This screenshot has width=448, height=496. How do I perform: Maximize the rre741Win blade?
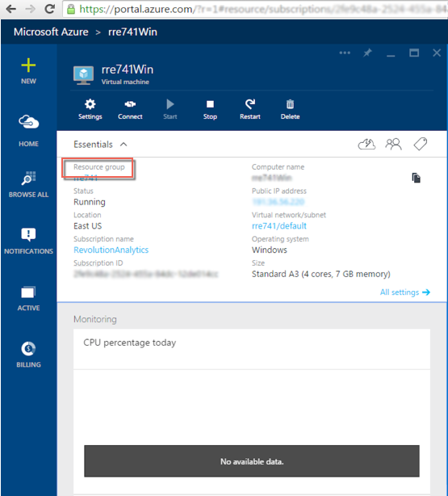click(x=414, y=53)
